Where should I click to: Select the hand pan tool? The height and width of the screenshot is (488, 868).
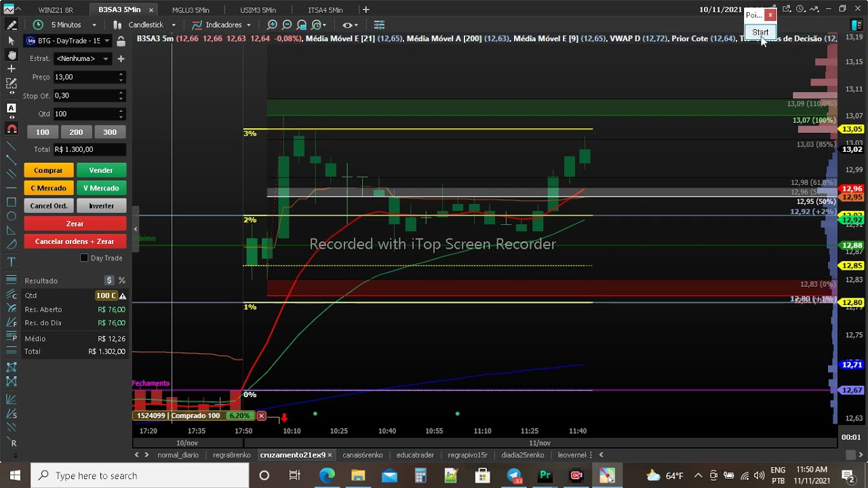(x=12, y=55)
